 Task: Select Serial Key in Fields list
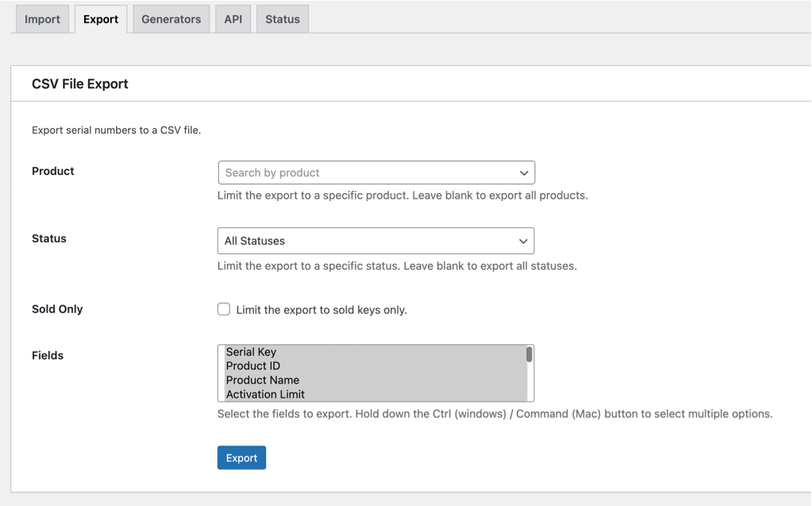pyautogui.click(x=376, y=352)
